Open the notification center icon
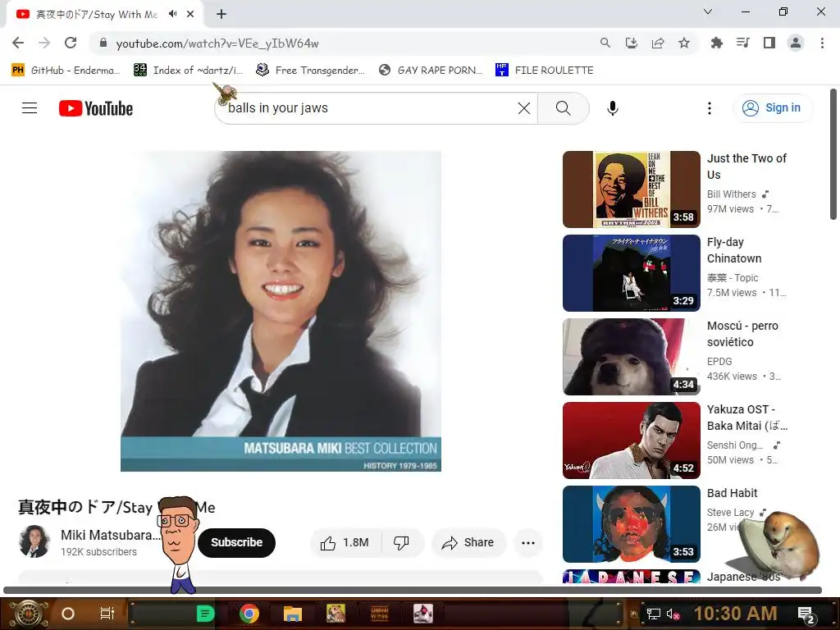The height and width of the screenshot is (630, 840). tap(806, 614)
